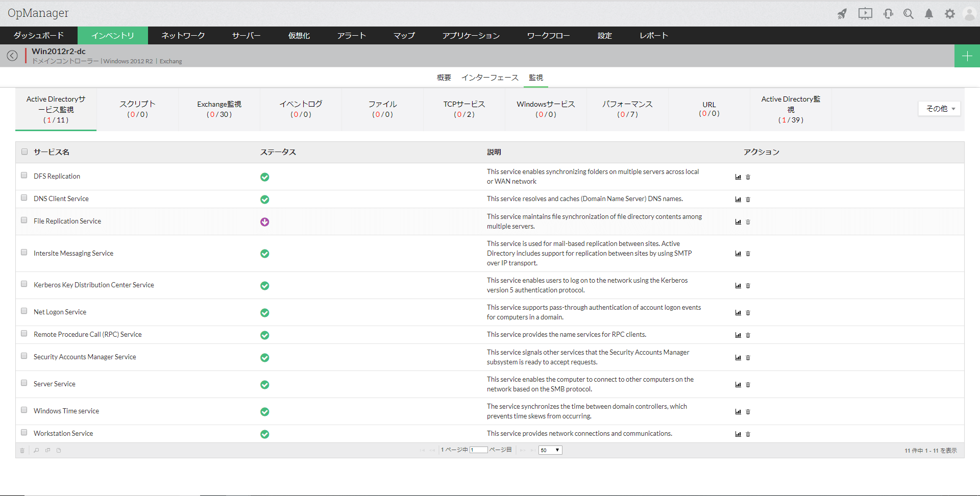The height and width of the screenshot is (496, 980).
Task: Open the presentation screen icon in header
Action: (x=865, y=14)
